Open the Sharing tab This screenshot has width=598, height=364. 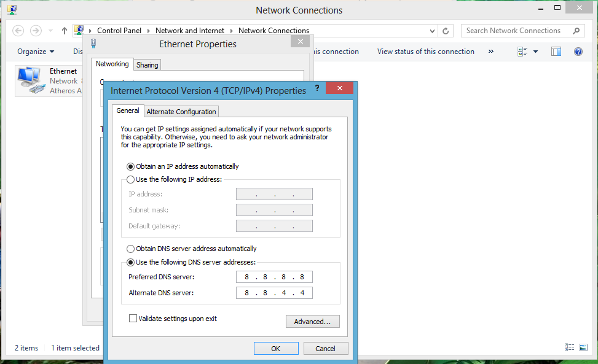tap(147, 65)
